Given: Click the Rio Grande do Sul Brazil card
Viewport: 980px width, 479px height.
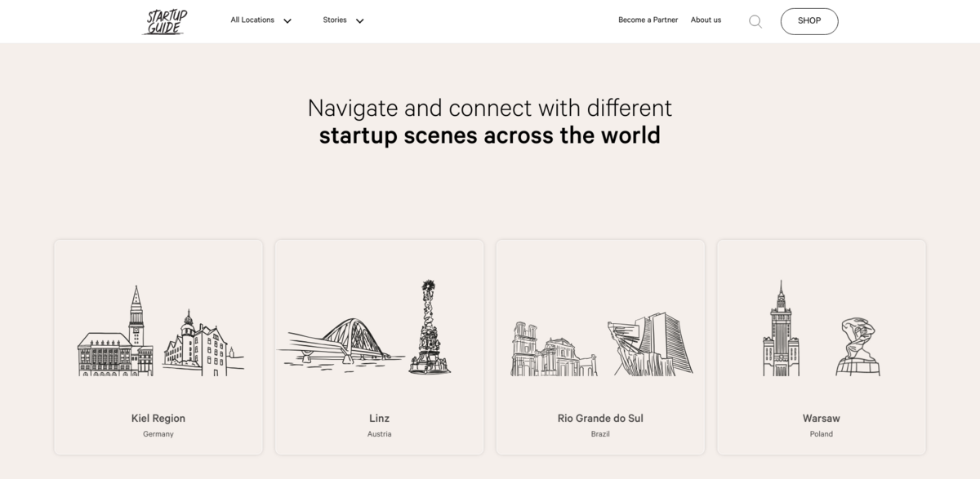Looking at the screenshot, I should point(600,347).
